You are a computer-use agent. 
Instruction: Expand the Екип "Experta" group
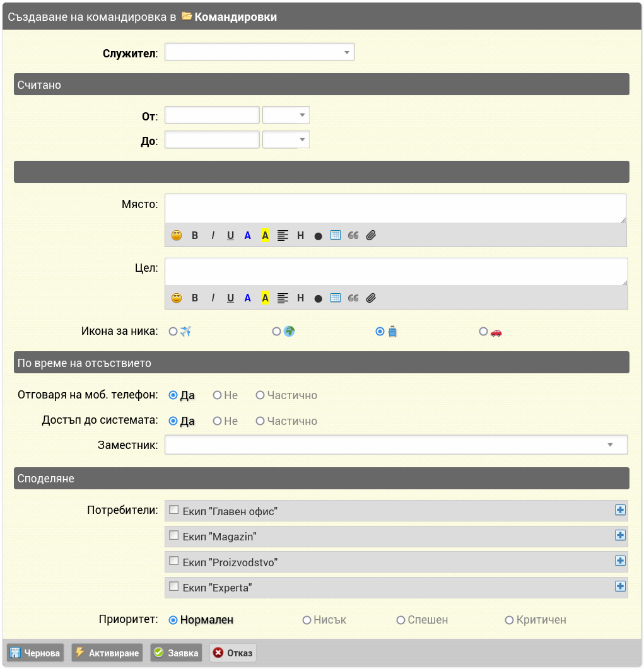620,586
